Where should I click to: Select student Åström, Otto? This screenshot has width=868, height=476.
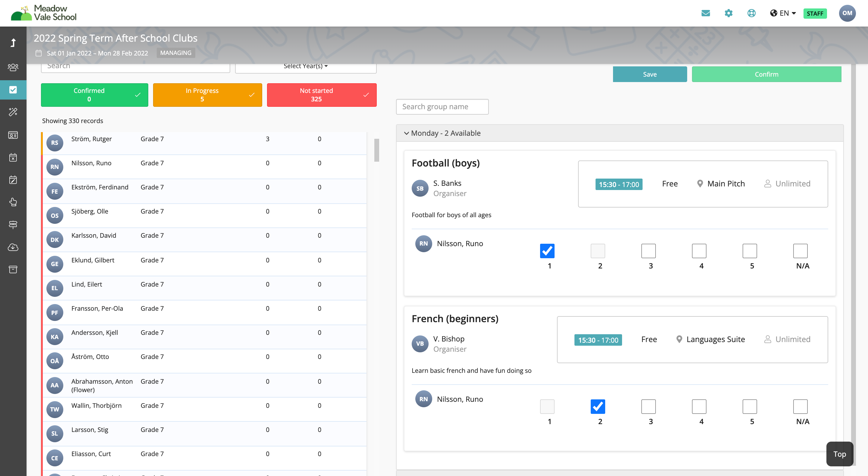point(204,361)
